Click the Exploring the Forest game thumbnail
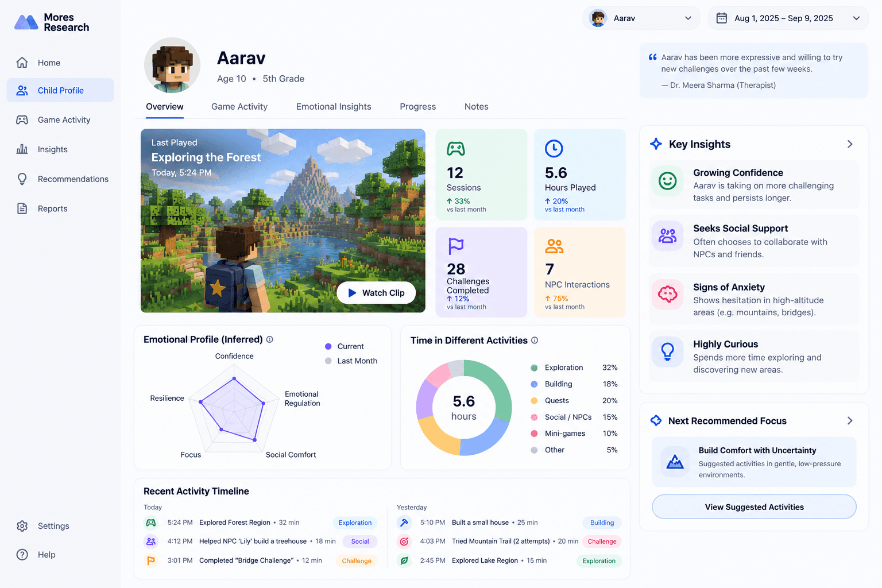The image size is (882, 588). pos(283,220)
